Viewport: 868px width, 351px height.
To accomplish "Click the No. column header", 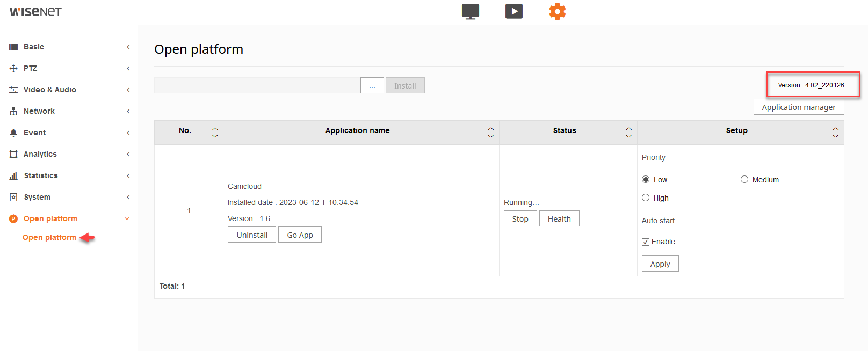I will point(185,130).
